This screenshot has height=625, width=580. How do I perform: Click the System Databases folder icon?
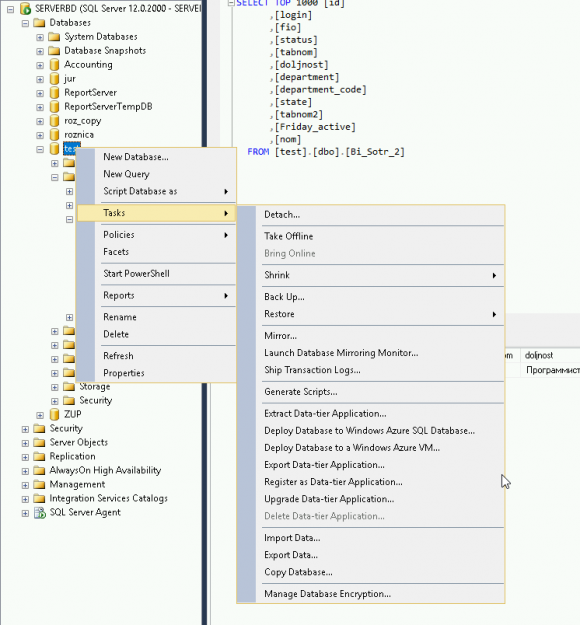pyautogui.click(x=54, y=37)
